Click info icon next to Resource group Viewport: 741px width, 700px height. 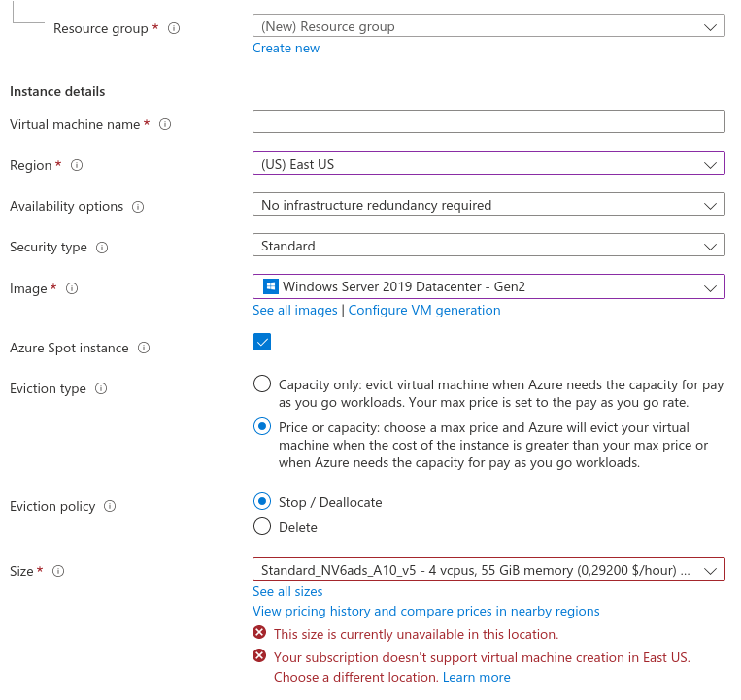174,28
